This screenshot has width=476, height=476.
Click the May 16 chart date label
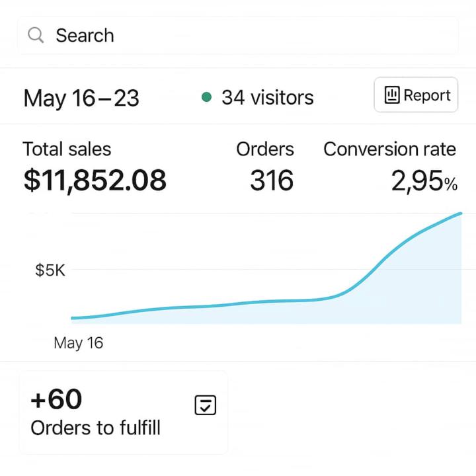78,343
